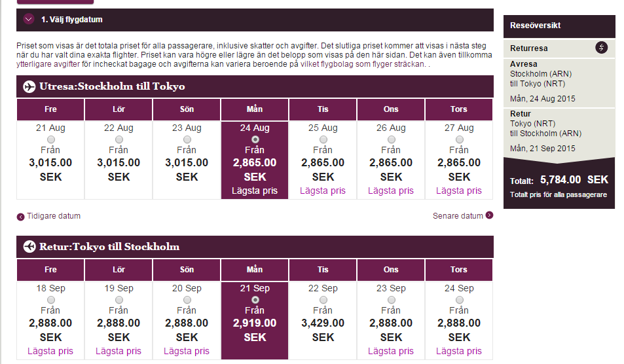624x364 pixels.
Task: Open the Tidigare datum link
Action: [x=54, y=216]
